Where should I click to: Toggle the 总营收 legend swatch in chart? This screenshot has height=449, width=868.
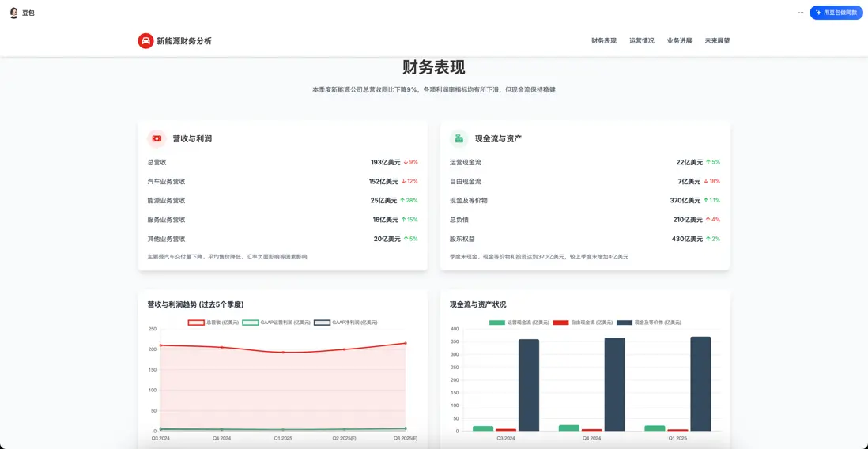click(197, 323)
